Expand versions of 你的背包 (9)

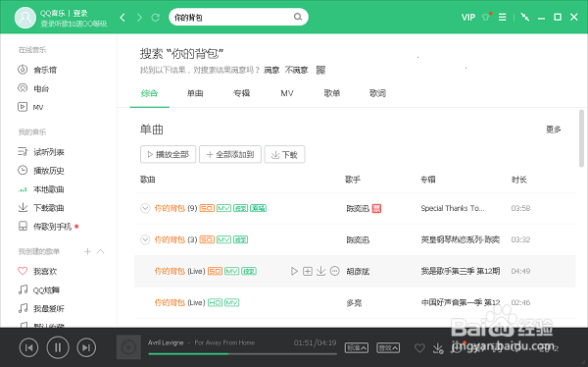(x=145, y=208)
